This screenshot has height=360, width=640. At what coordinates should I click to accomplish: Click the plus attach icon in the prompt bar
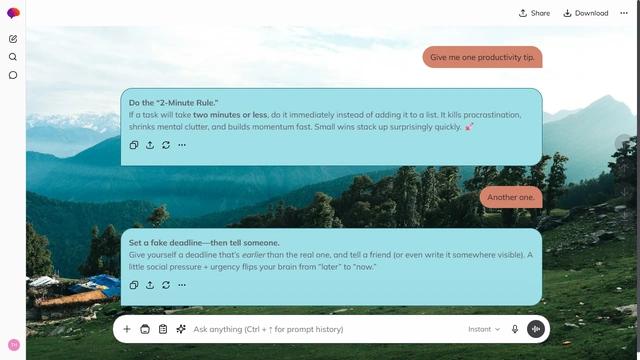tap(127, 329)
